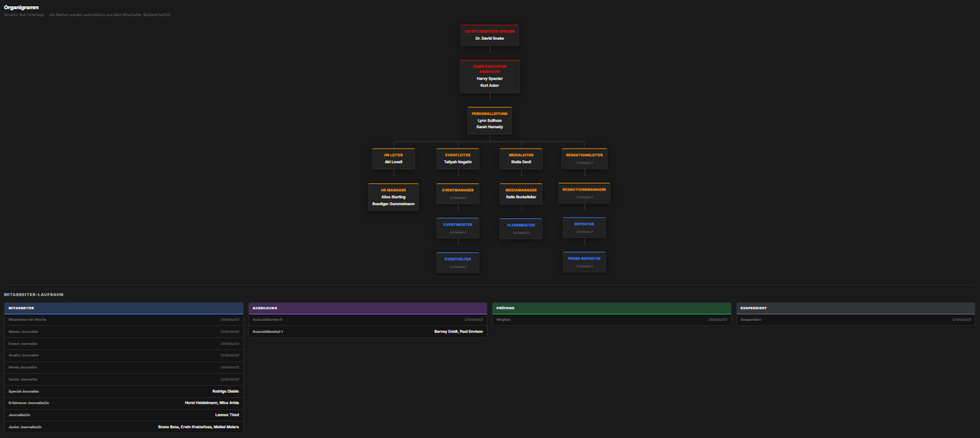Select the Suspendiert row under the Suspendiert header
The height and width of the screenshot is (438, 980).
tap(856, 319)
